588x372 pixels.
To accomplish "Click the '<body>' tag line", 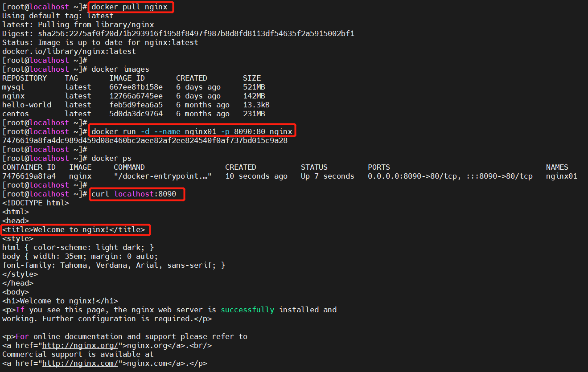I will click(x=16, y=292).
